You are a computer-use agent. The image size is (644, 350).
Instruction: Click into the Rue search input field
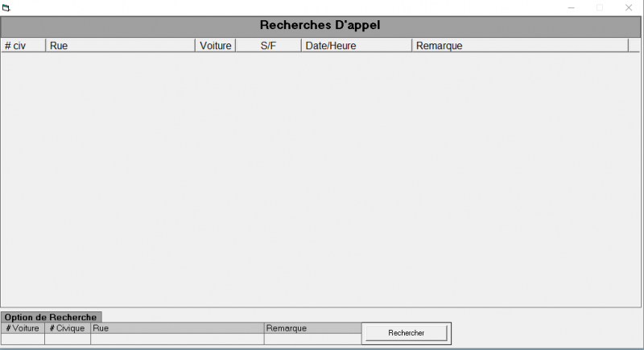pos(177,339)
